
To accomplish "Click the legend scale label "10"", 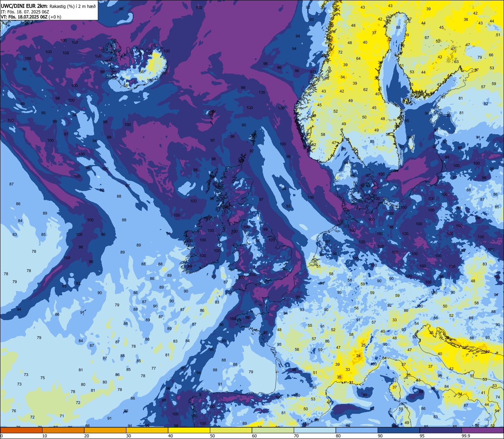I will pos(44,436).
